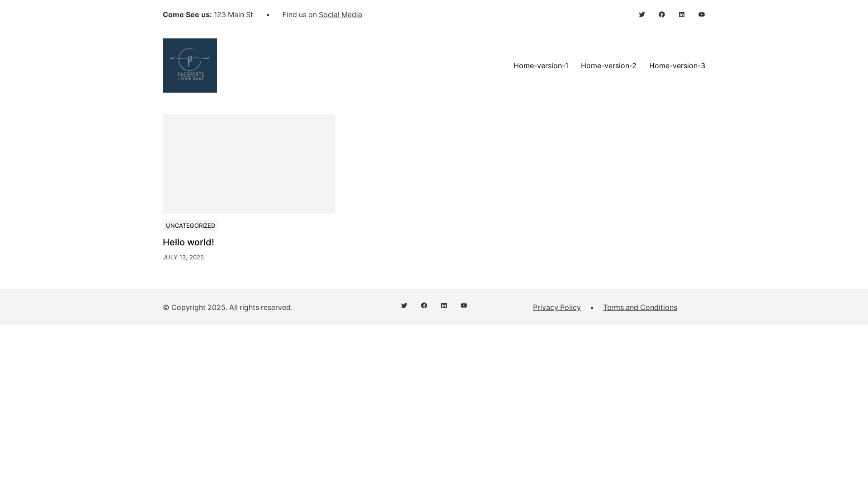
Task: Select the UNCATEGORIZED category tag
Action: tap(190, 225)
